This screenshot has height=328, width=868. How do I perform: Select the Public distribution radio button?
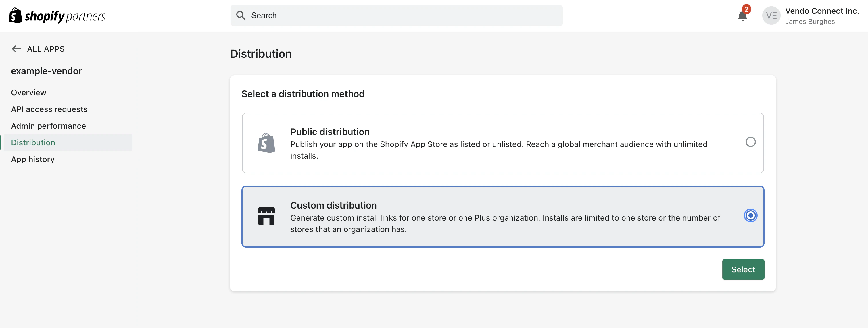750,142
